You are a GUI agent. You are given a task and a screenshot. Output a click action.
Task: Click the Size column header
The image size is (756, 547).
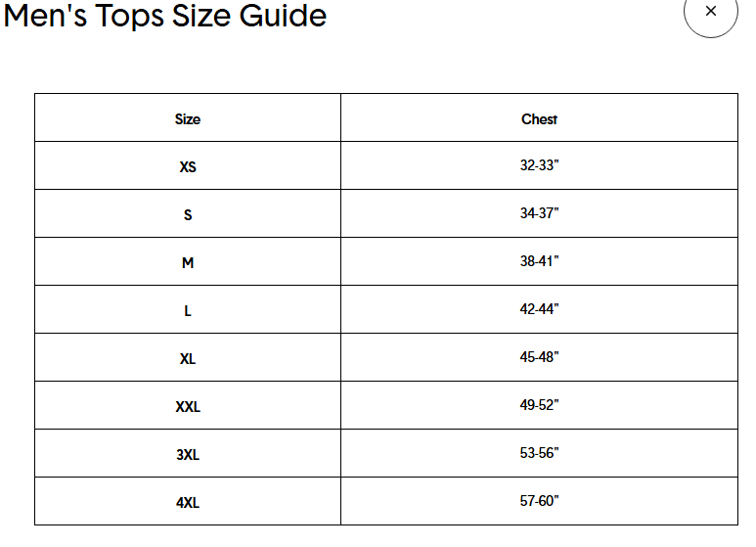(x=188, y=119)
